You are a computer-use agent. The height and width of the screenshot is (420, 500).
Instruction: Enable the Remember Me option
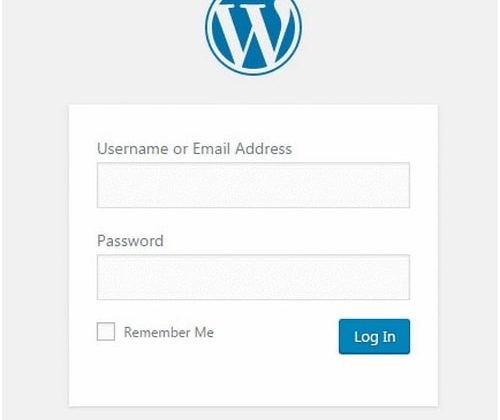click(x=106, y=331)
